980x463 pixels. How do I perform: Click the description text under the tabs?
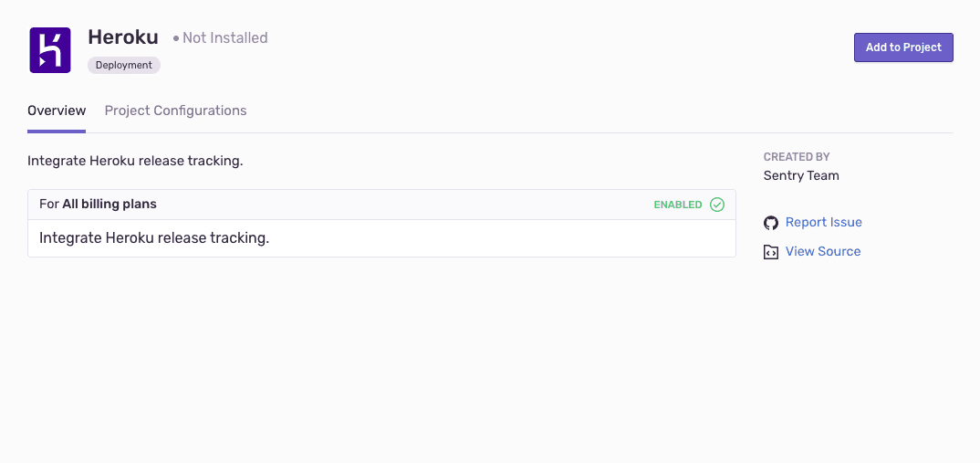click(x=135, y=161)
